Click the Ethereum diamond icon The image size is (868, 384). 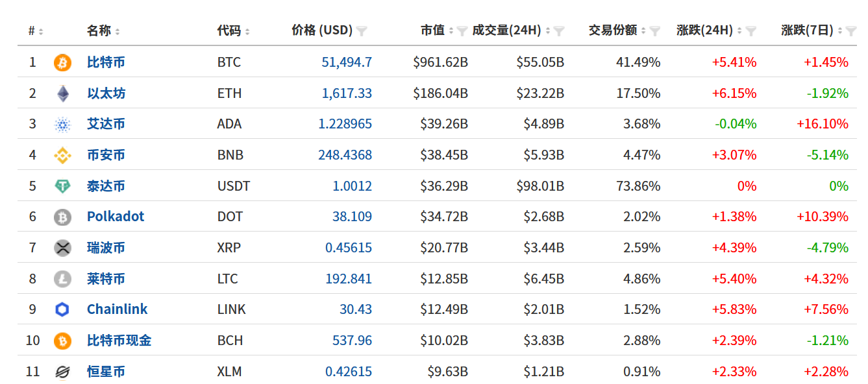coord(62,93)
